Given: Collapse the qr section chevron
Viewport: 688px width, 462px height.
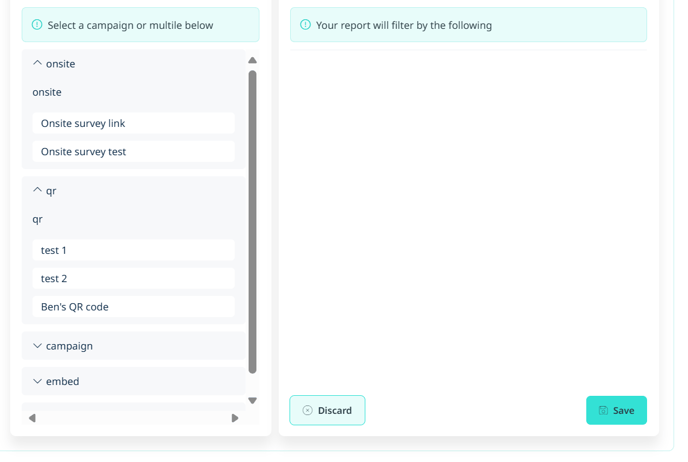Looking at the screenshot, I should 37,190.
